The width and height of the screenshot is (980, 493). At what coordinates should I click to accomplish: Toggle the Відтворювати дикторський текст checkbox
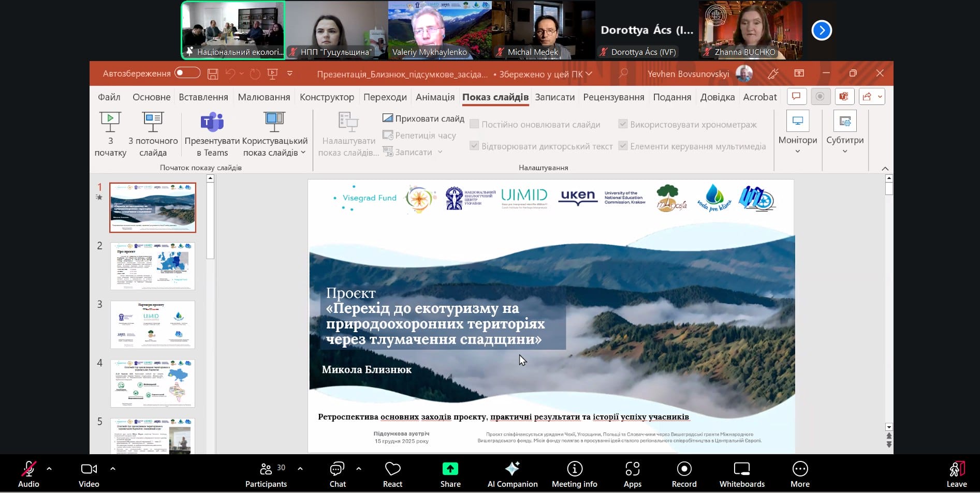point(474,146)
